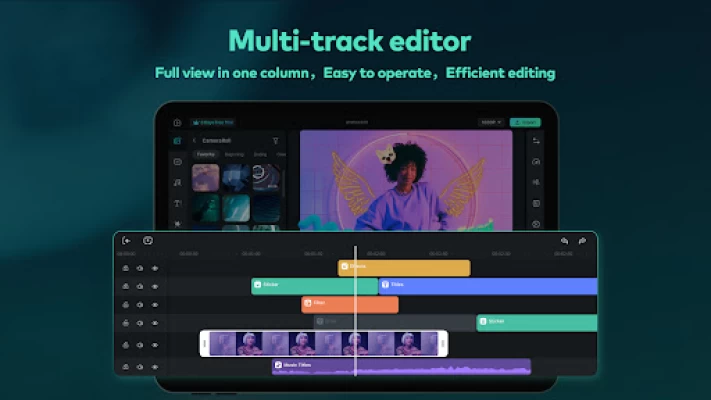The image size is (711, 400).
Task: Select the Text tool in left sidebar
Action: pos(177,203)
